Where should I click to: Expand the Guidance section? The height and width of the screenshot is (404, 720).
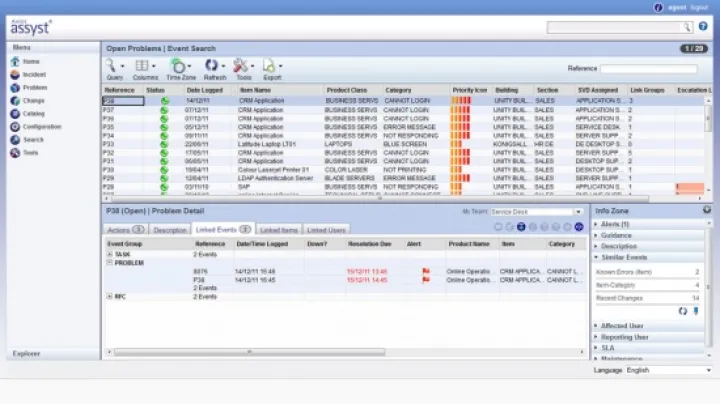coord(596,235)
